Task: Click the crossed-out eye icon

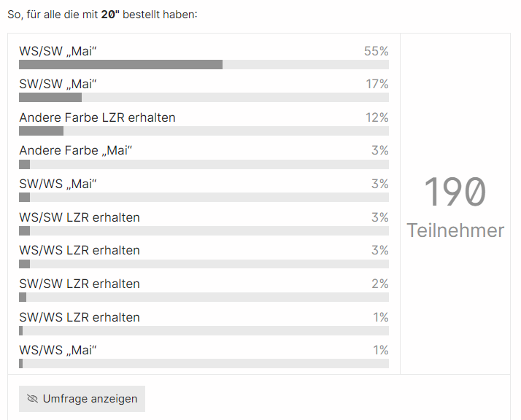Action: [32, 399]
